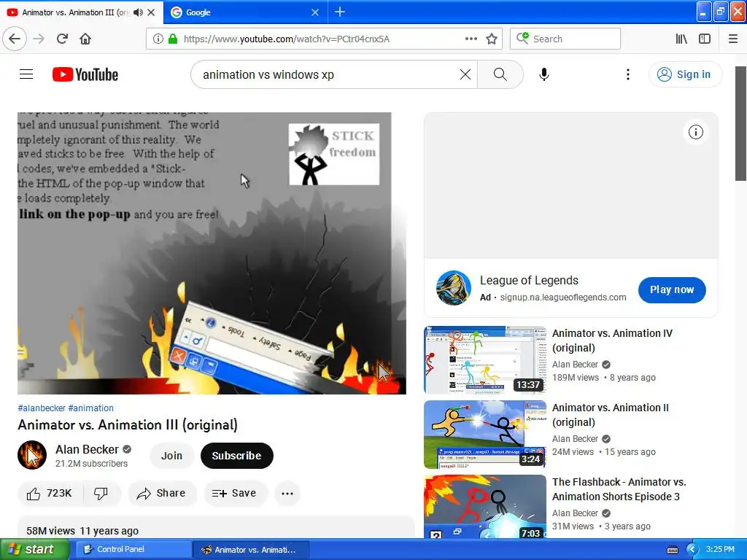Open signup.na.leagueoflegends.com ad link
747x560 pixels.
(x=563, y=297)
